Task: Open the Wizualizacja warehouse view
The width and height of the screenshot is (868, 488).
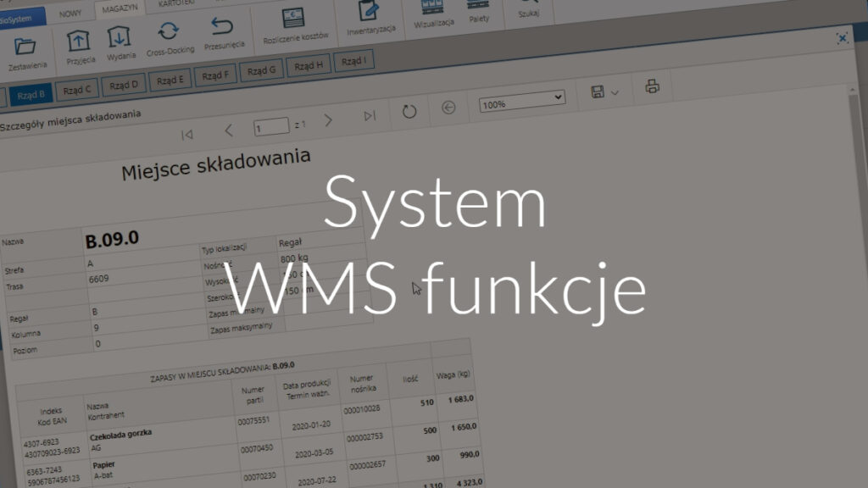Action: 433,14
